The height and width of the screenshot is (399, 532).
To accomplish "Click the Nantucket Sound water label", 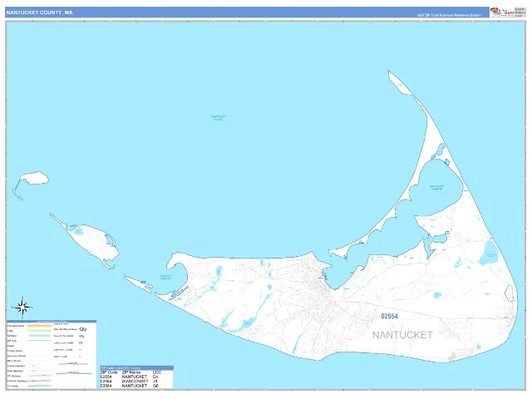I will pos(219,118).
